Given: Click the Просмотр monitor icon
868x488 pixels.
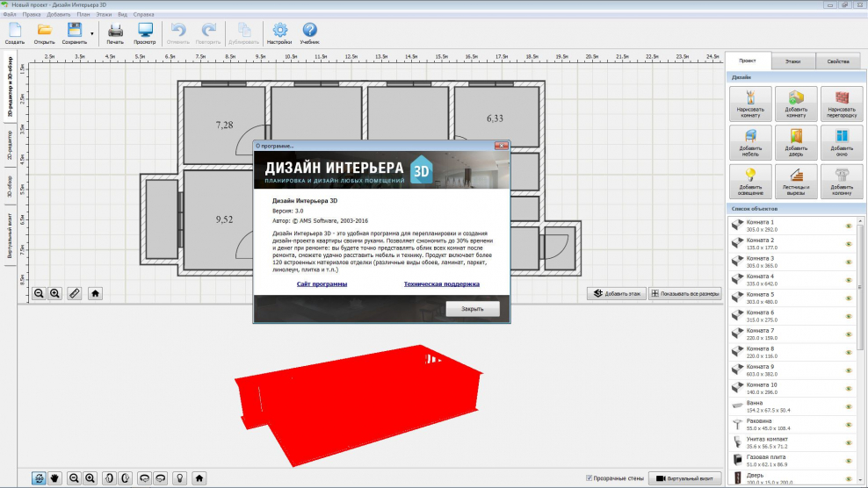Looking at the screenshot, I should [x=145, y=33].
